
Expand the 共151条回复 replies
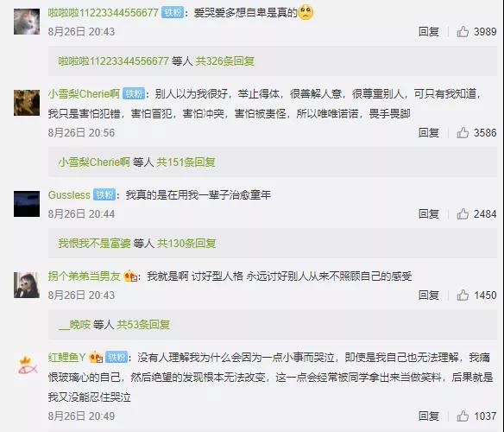coord(186,162)
